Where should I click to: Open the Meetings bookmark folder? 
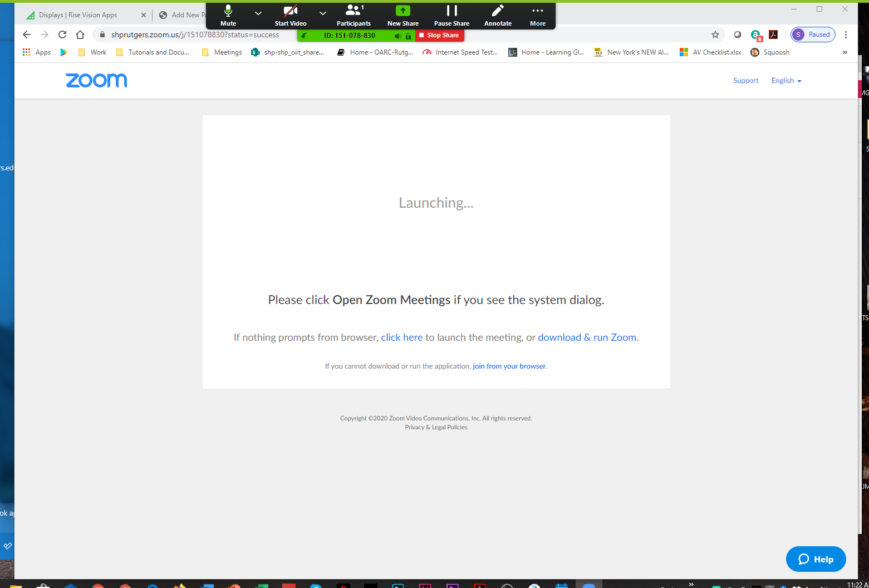pos(222,52)
